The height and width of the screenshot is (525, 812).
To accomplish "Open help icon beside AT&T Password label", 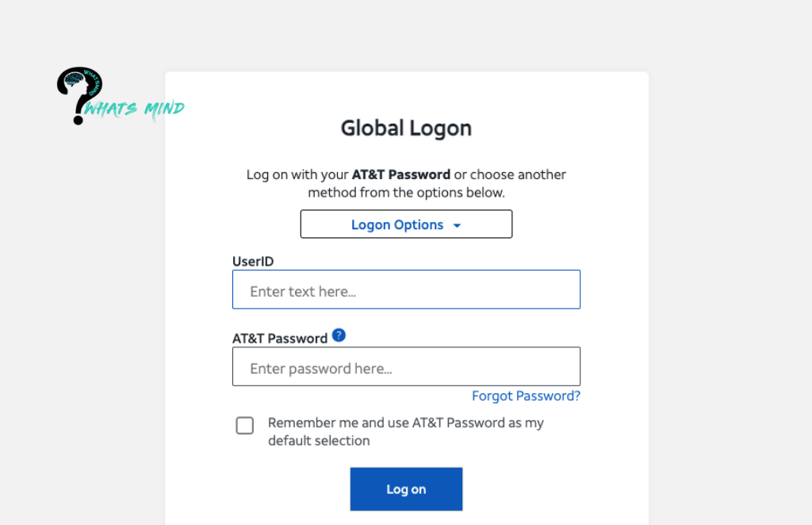I will [339, 335].
